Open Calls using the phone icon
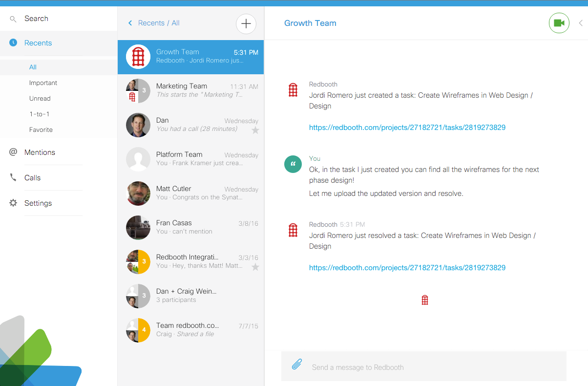Viewport: 588px width, 386px height. (x=13, y=177)
